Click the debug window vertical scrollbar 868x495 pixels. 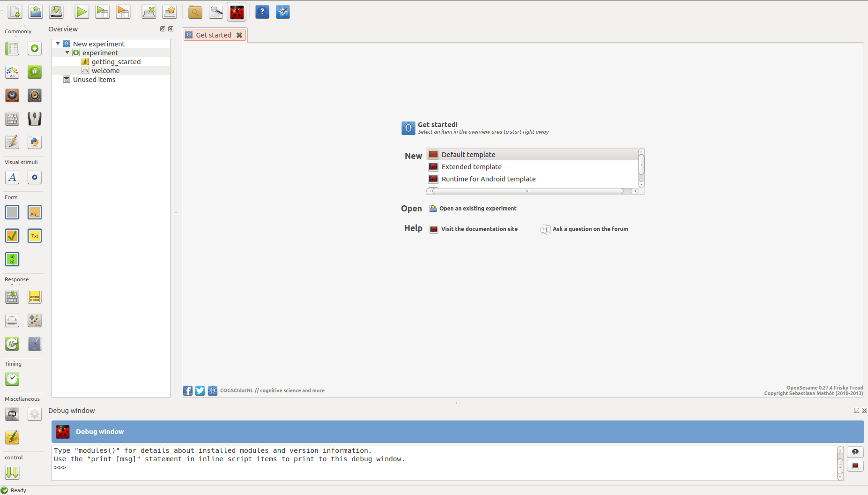[840, 464]
